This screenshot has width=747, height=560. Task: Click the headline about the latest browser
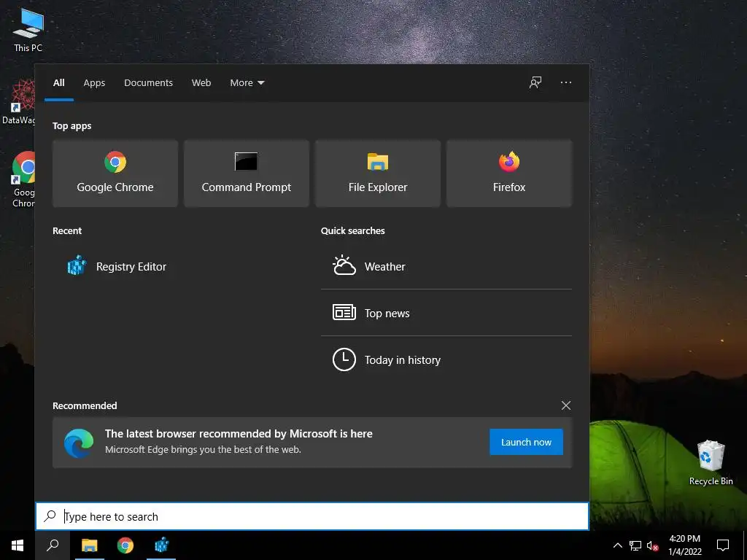coord(239,433)
